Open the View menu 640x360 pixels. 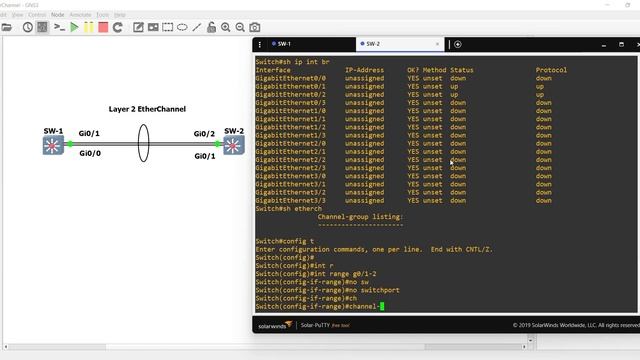click(18, 15)
